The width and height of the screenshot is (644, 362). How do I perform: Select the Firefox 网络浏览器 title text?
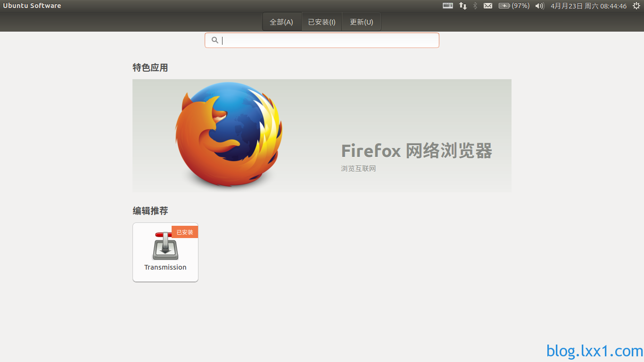click(x=417, y=151)
